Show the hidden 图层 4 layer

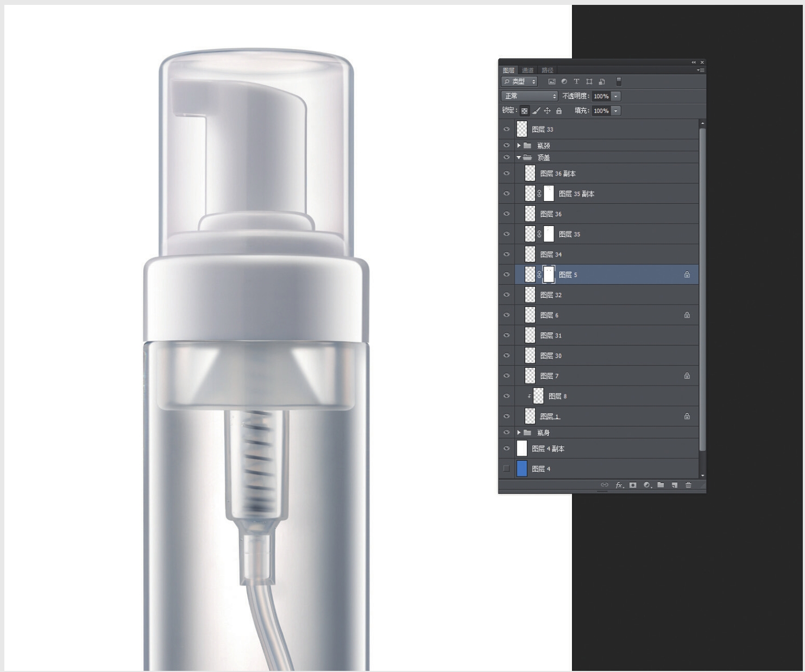(x=507, y=469)
